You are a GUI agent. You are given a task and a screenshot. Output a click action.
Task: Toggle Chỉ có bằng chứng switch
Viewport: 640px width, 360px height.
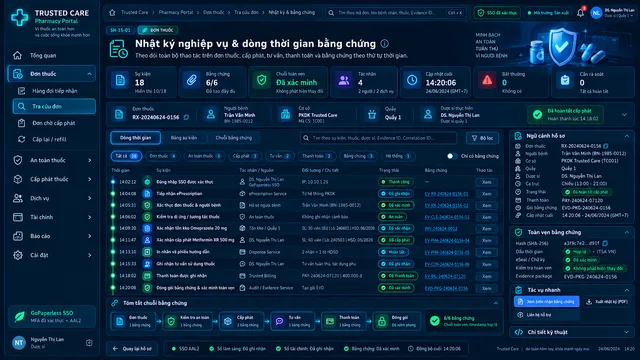coord(451,156)
